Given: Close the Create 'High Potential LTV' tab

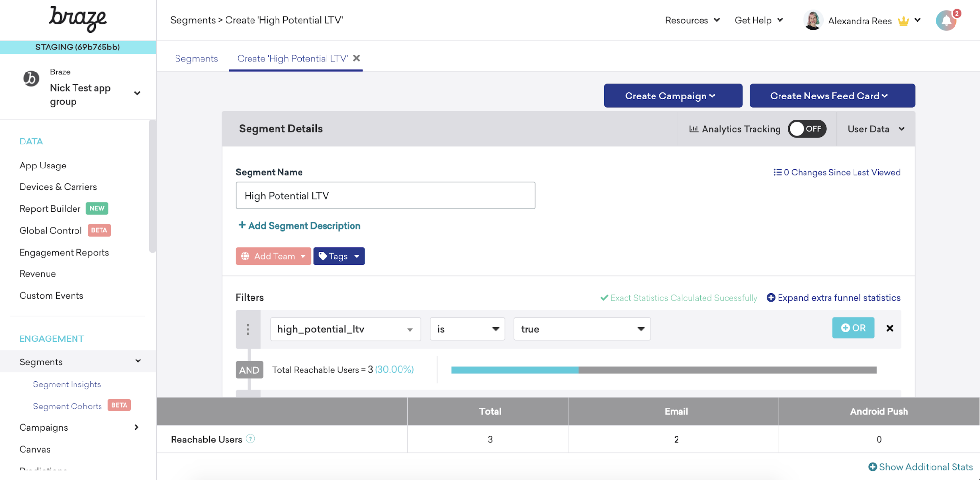Looking at the screenshot, I should click(357, 58).
